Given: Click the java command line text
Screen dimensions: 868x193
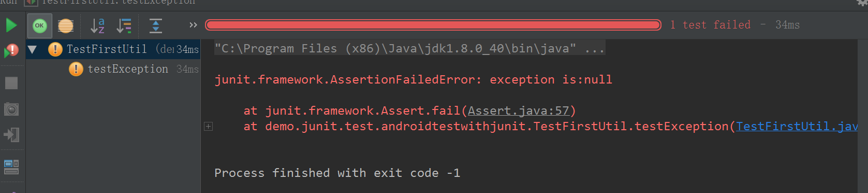Looking at the screenshot, I should [409, 48].
